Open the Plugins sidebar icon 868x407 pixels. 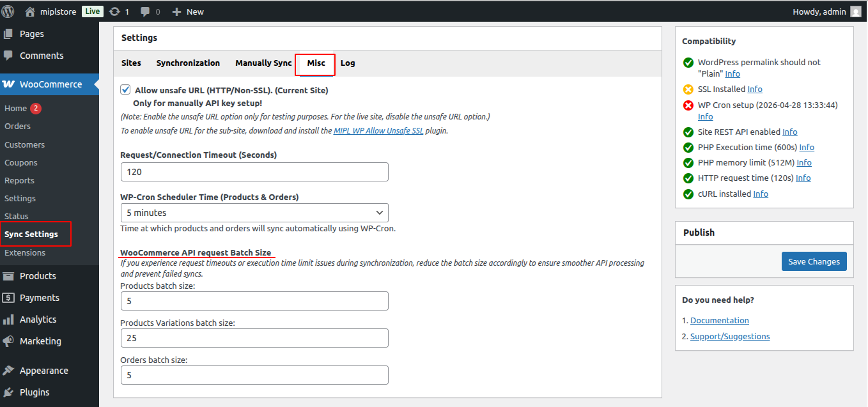[x=8, y=392]
